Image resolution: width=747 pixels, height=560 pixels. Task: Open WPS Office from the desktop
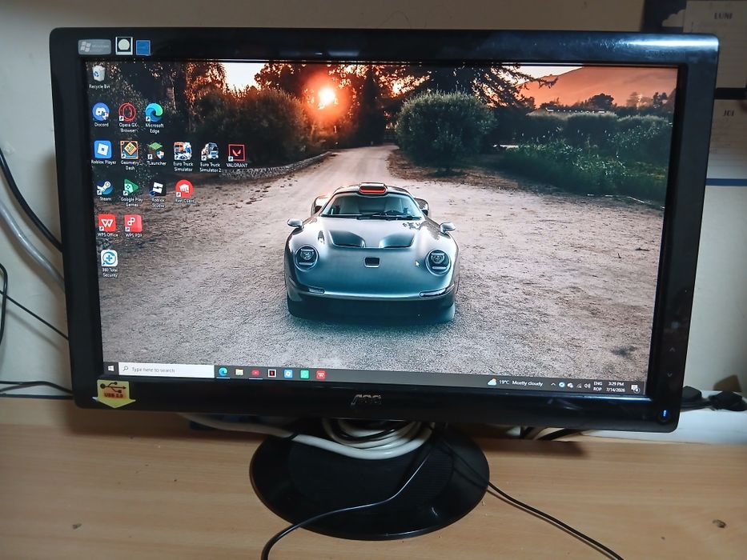[107, 226]
